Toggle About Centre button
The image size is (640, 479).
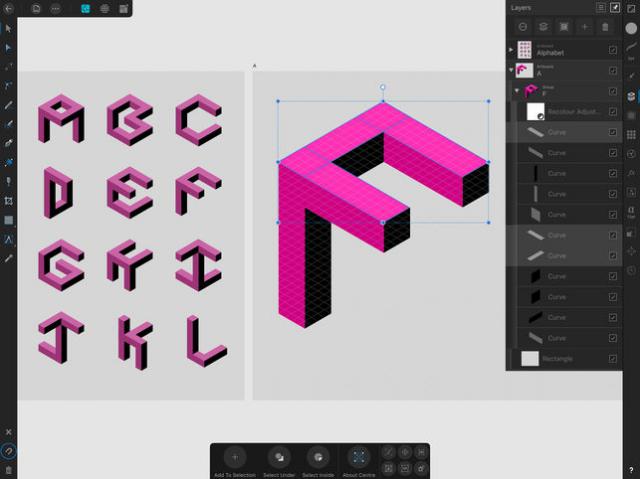359,461
